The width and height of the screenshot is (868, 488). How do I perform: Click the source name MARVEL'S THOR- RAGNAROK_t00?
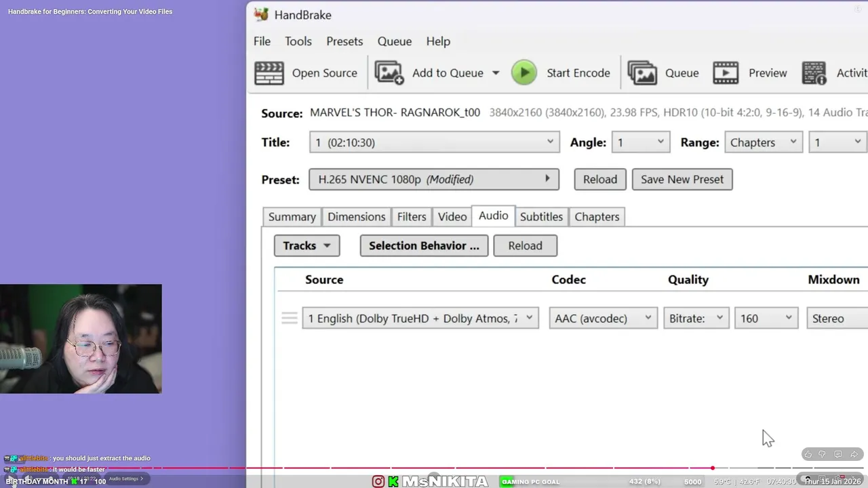click(x=395, y=113)
